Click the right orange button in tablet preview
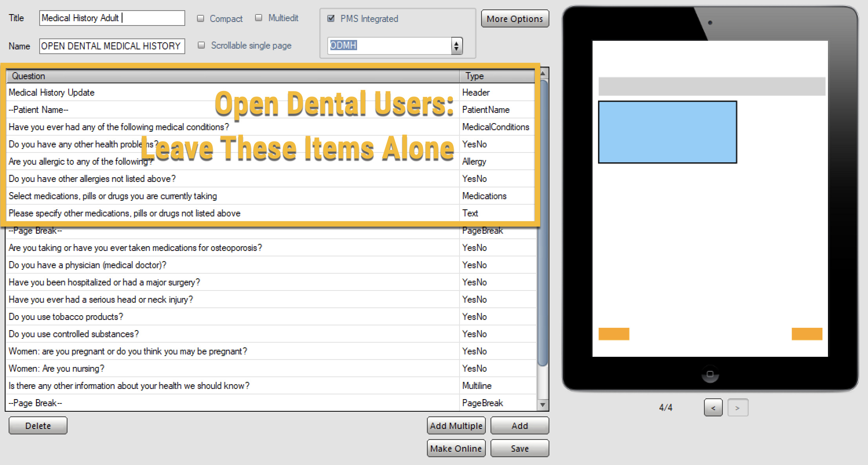 (807, 334)
